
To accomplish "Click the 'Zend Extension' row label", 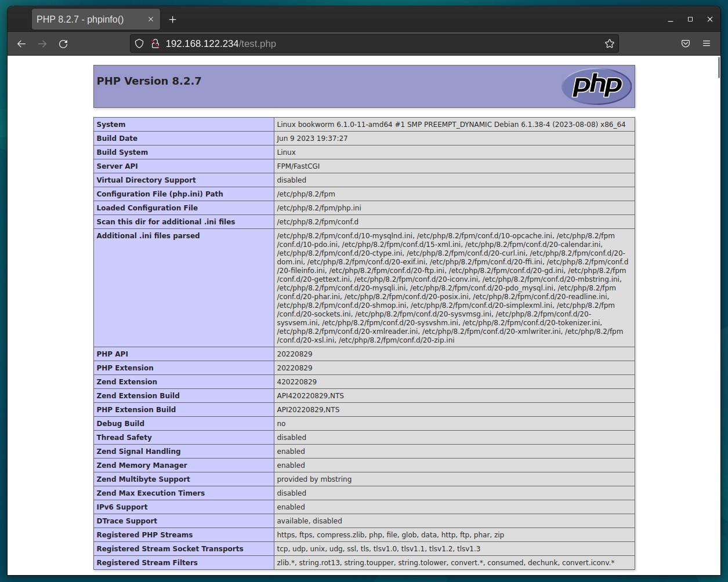I will 126,382.
